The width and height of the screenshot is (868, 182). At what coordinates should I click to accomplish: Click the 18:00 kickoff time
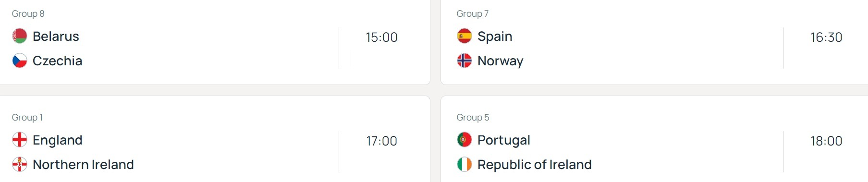pyautogui.click(x=827, y=141)
